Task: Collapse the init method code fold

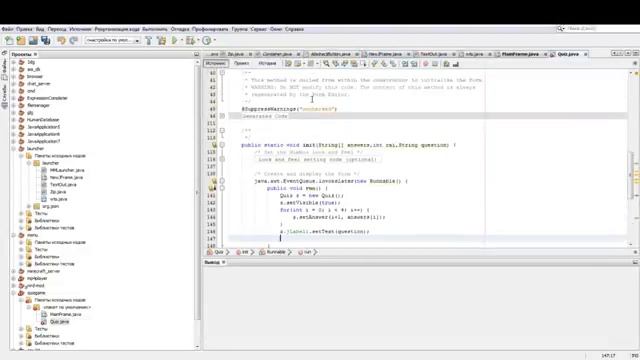Action: tap(222, 145)
